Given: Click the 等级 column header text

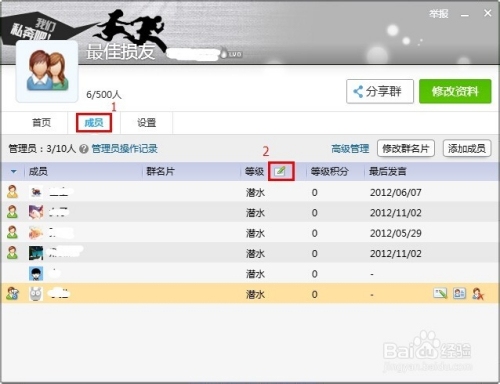Looking at the screenshot, I should tap(254, 171).
